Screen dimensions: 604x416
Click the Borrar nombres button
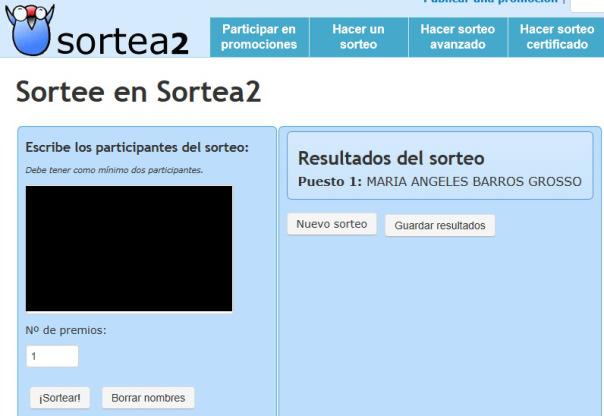tap(148, 398)
